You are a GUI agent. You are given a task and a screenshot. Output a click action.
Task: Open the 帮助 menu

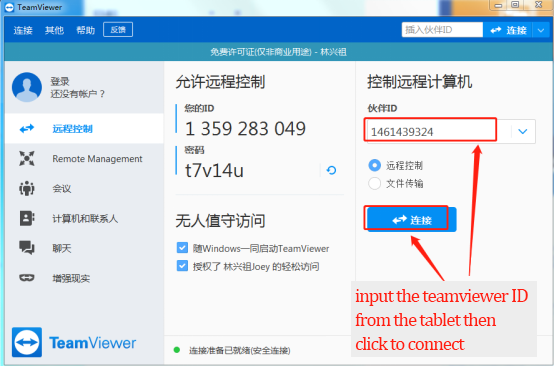tap(86, 30)
